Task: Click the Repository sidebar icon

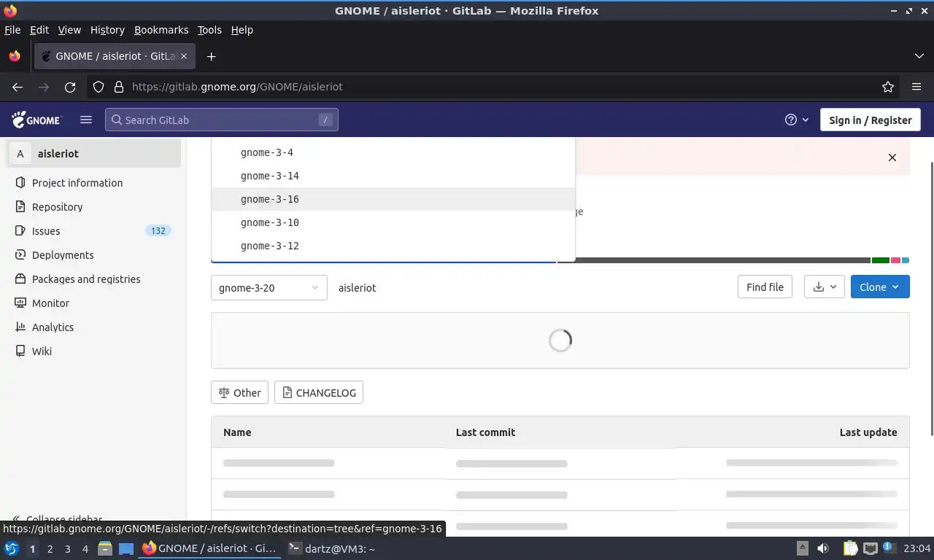Action: coord(20,206)
